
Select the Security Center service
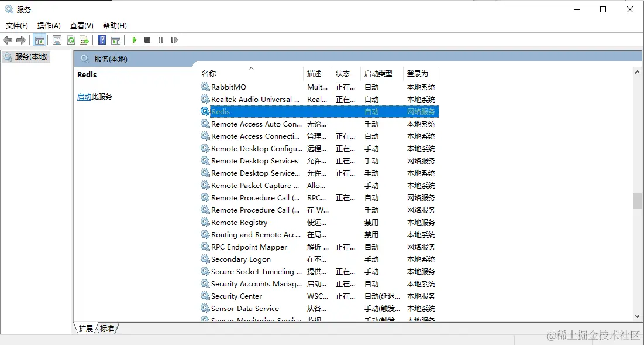[x=319, y=296]
